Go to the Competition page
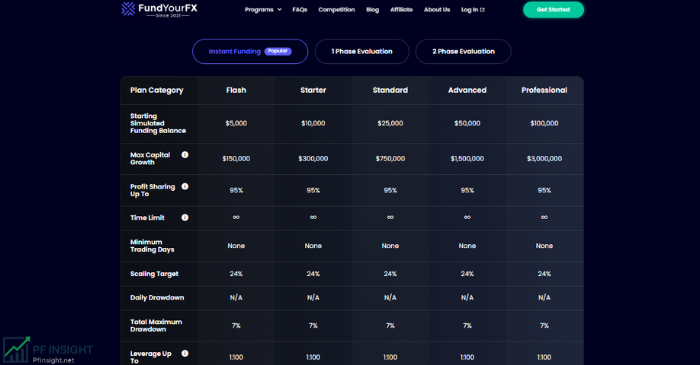The height and width of the screenshot is (365, 700). tap(337, 10)
